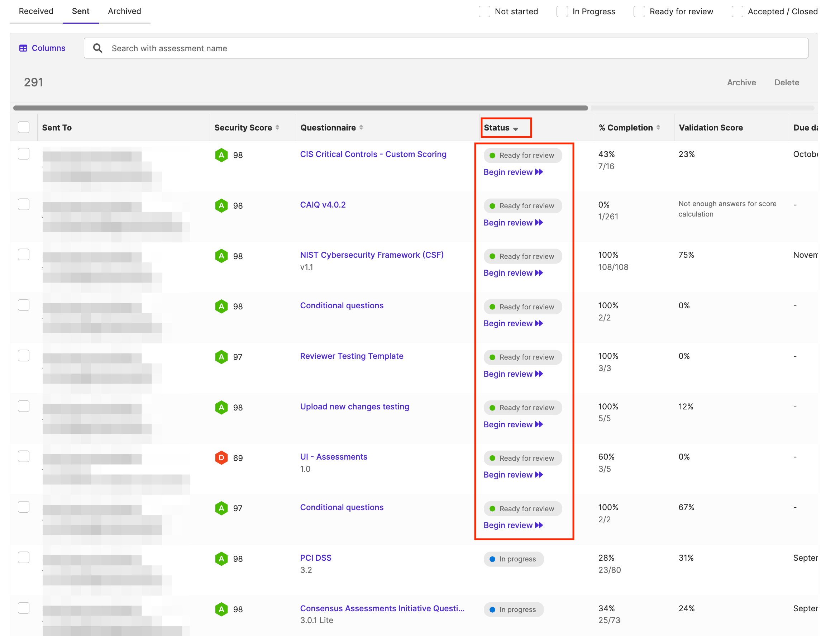Image resolution: width=840 pixels, height=636 pixels.
Task: Switch to the Sent tab
Action: [x=81, y=11]
